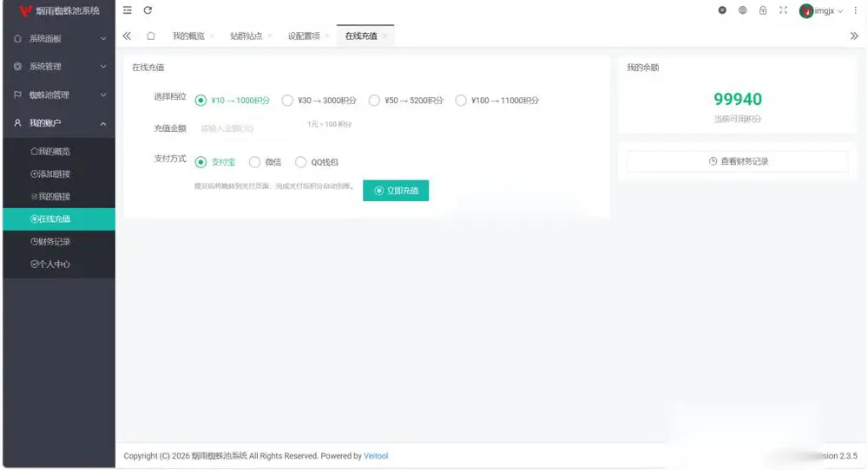
Task: Choose 微信 payment method
Action: coord(265,162)
